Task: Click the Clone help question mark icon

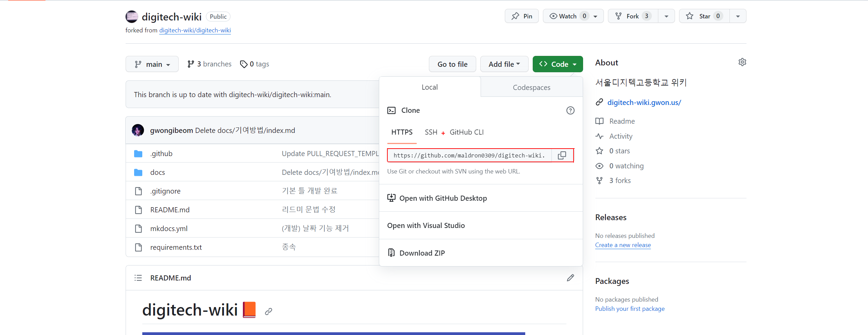Action: coord(570,110)
